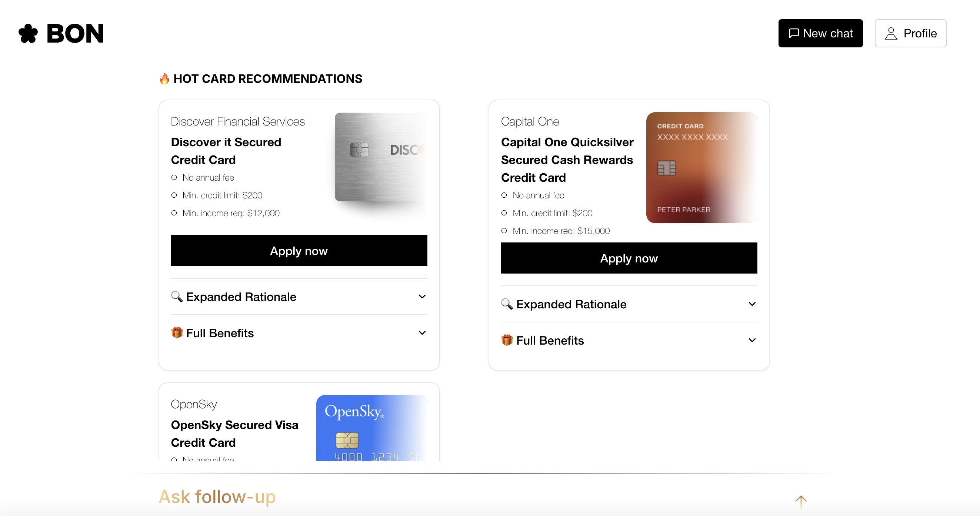Click the Discover silver card image

pos(381,157)
